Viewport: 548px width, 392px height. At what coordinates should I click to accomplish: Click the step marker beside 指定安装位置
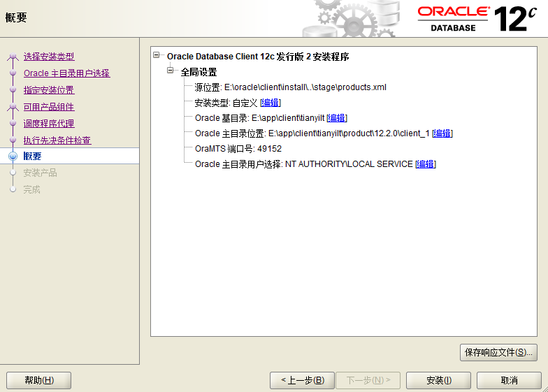pos(13,89)
